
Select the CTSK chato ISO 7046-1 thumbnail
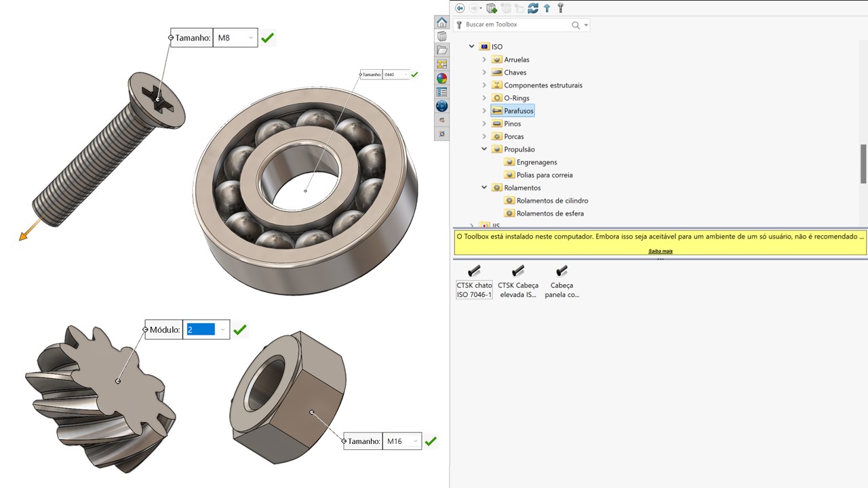pos(474,283)
